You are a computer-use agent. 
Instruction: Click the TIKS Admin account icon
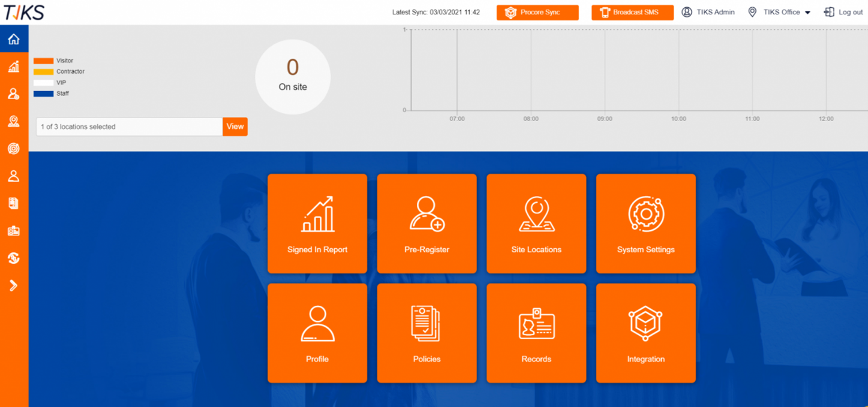click(x=686, y=11)
